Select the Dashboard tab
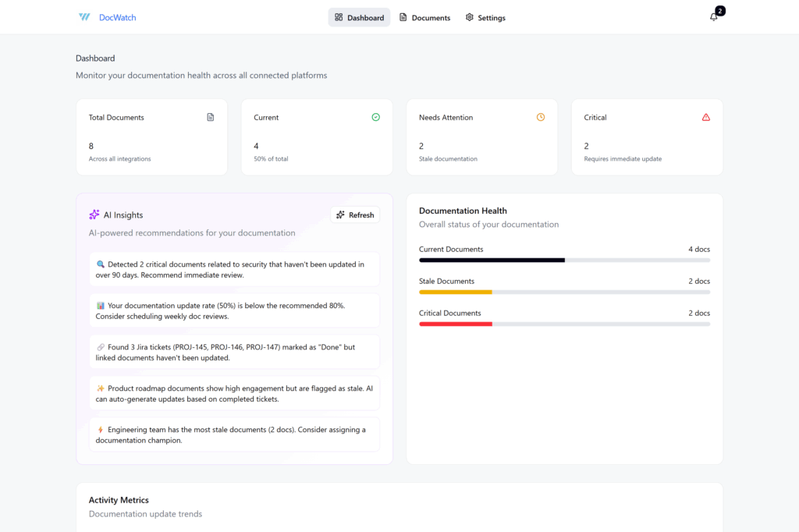799x532 pixels. [359, 17]
